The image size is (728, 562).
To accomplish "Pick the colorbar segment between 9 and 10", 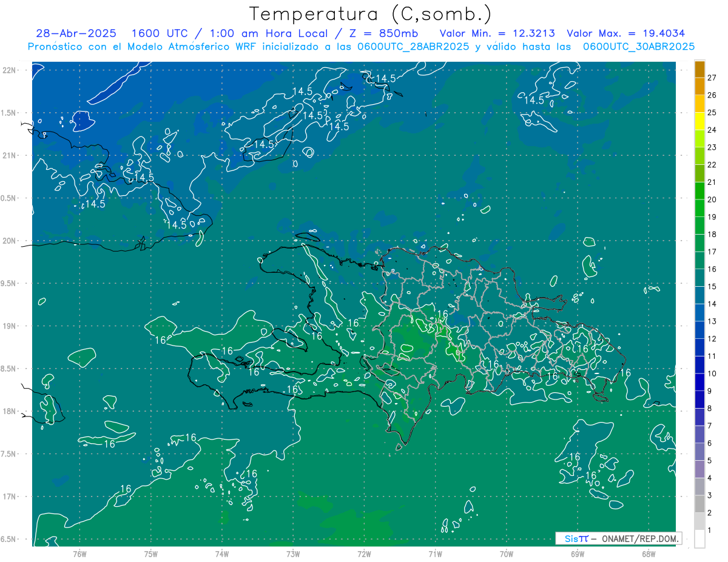I will tap(699, 382).
